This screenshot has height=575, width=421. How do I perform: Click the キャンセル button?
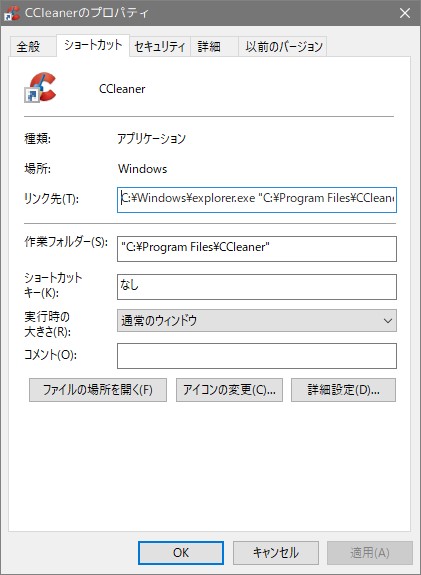tap(276, 553)
